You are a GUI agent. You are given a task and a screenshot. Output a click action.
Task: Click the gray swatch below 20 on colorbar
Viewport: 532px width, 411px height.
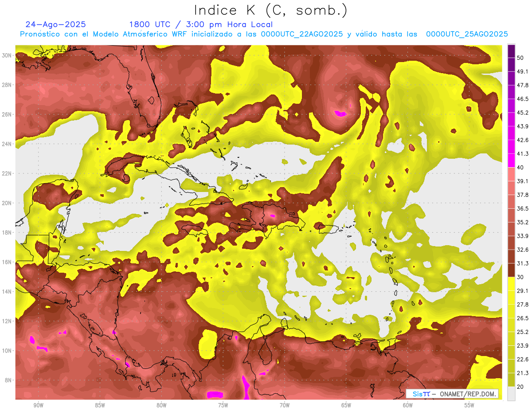click(511, 394)
